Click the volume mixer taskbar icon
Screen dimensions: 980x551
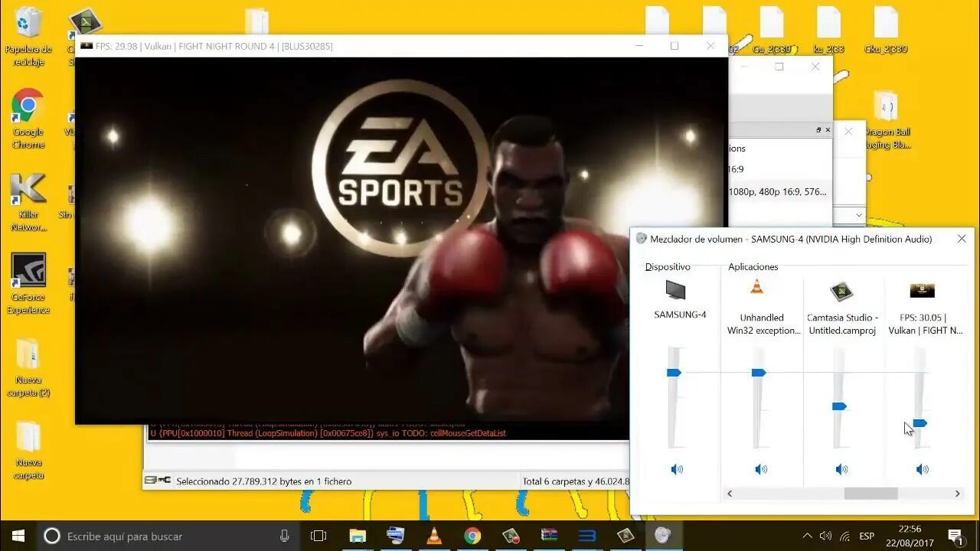click(x=663, y=536)
